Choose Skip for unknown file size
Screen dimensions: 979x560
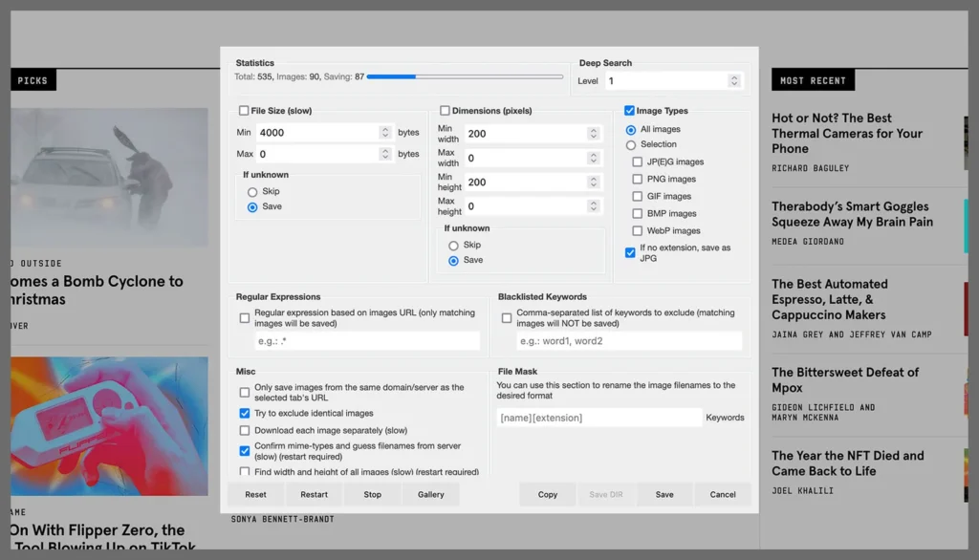252,192
